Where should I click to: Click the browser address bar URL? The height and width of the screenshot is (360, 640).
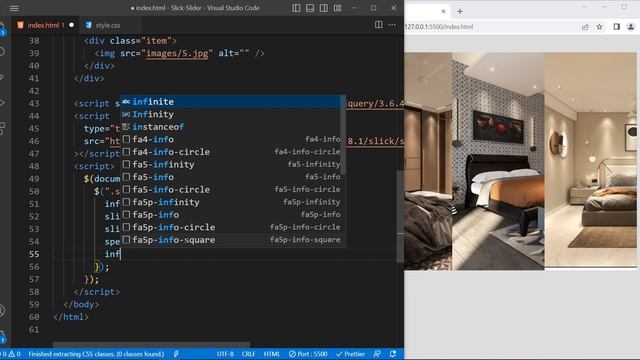click(x=439, y=27)
